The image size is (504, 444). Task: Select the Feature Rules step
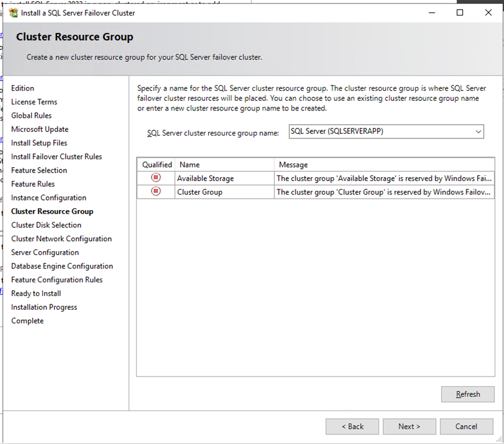(x=33, y=184)
